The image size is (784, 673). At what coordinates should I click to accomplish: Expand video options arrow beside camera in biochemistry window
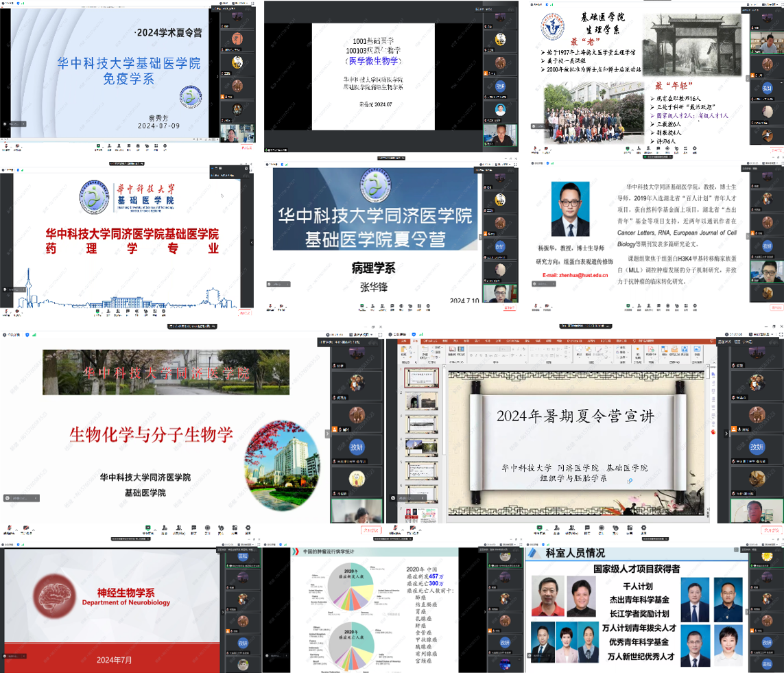34,530
